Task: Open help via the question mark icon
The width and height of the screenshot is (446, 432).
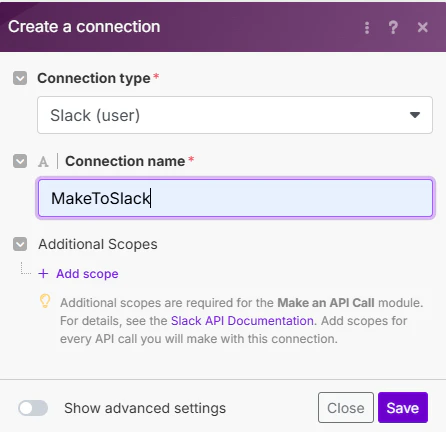Action: (393, 27)
